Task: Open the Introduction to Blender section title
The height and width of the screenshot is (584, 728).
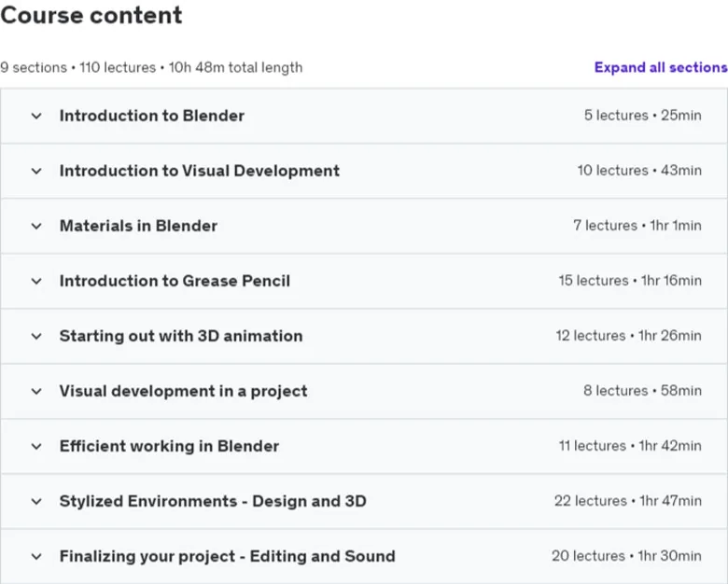Action: [152, 116]
